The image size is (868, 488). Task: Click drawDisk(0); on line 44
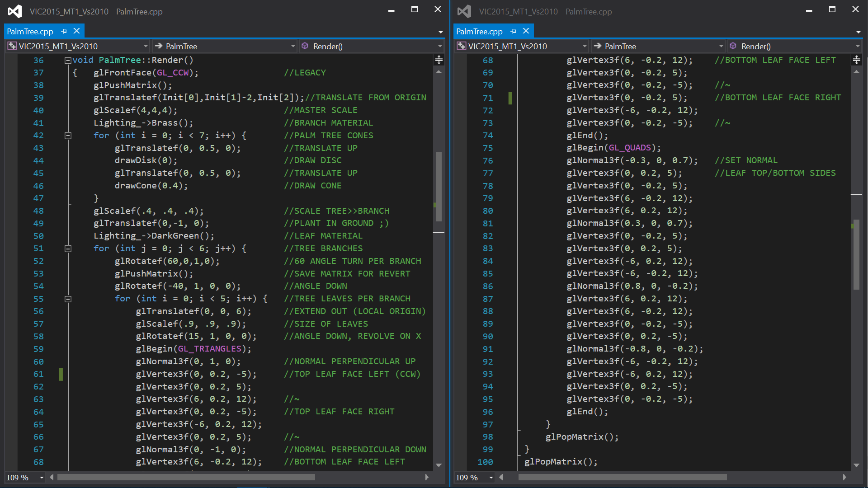[x=146, y=160]
